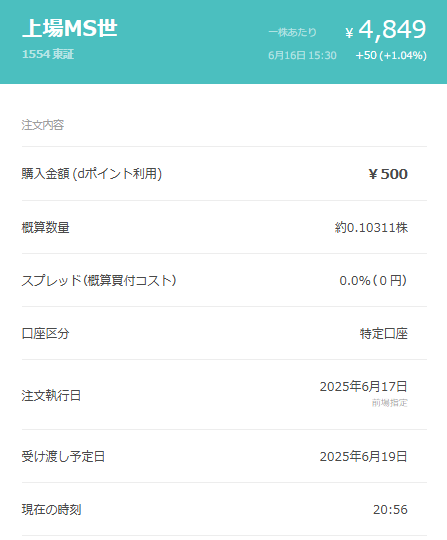
Task: Click the 注文内容 section heading
Action: click(x=43, y=125)
